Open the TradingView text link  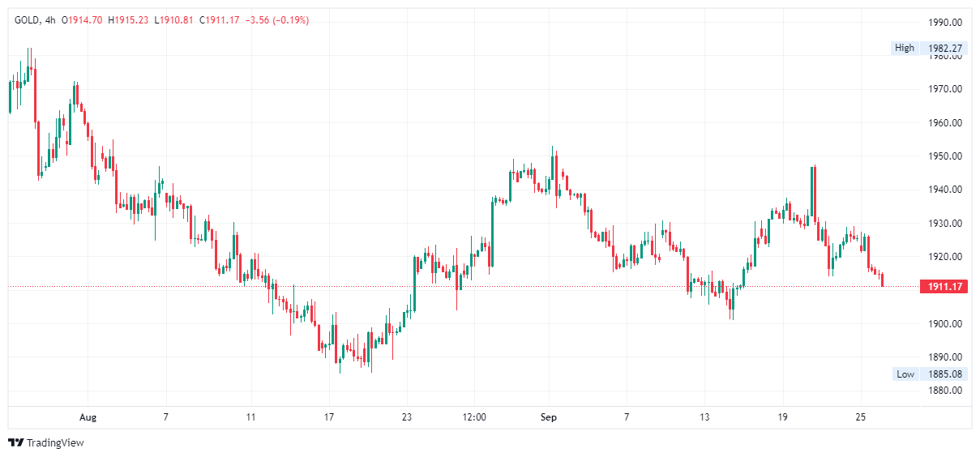tap(55, 442)
